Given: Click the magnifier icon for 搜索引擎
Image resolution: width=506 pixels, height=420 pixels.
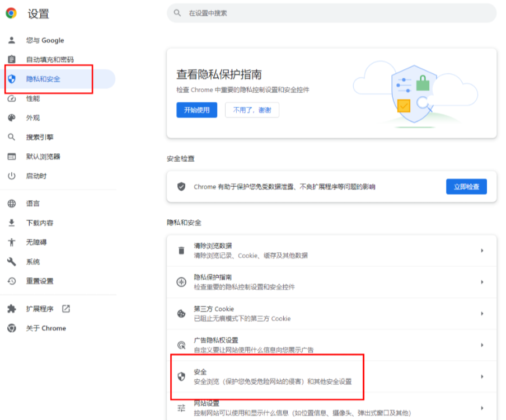Looking at the screenshot, I should 12,137.
